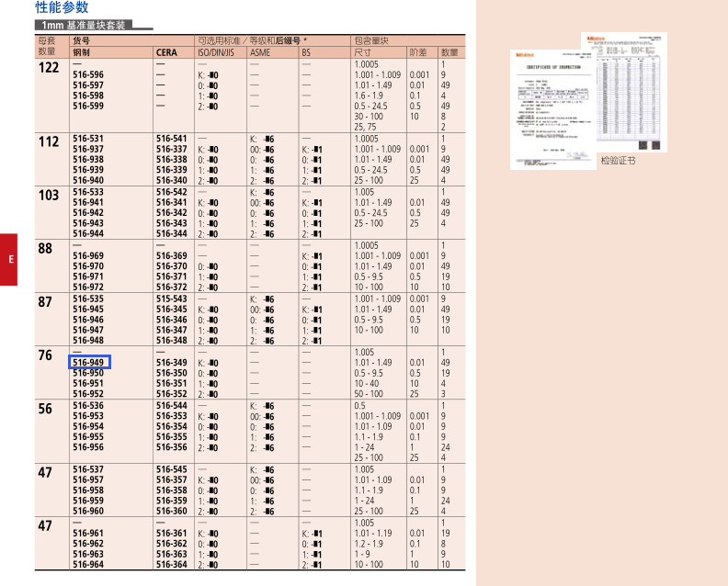The height and width of the screenshot is (586, 728).
Task: Click CERA part number 516-349
Action: 171,363
